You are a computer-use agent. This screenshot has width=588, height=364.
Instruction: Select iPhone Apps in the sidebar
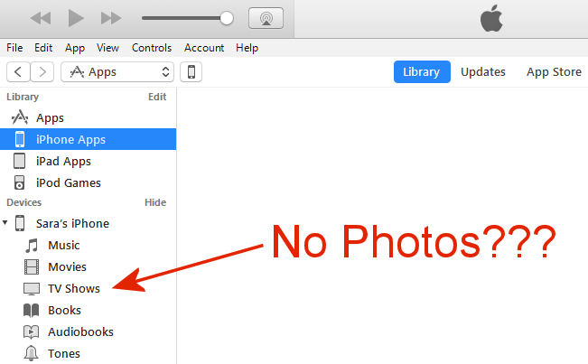88,139
